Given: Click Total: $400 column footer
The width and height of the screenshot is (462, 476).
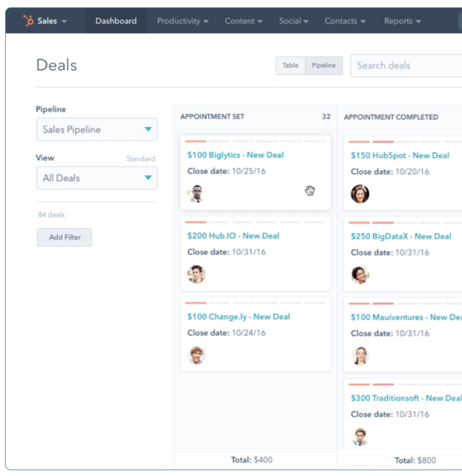Looking at the screenshot, I should 252,460.
